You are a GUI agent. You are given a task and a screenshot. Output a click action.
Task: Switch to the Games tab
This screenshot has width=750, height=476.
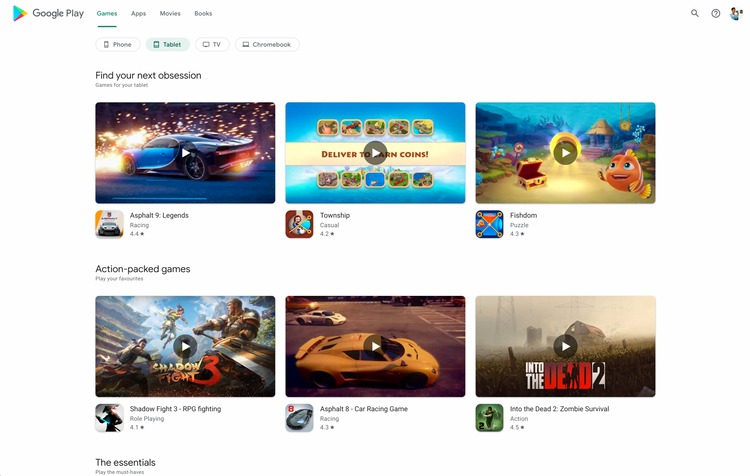(107, 13)
